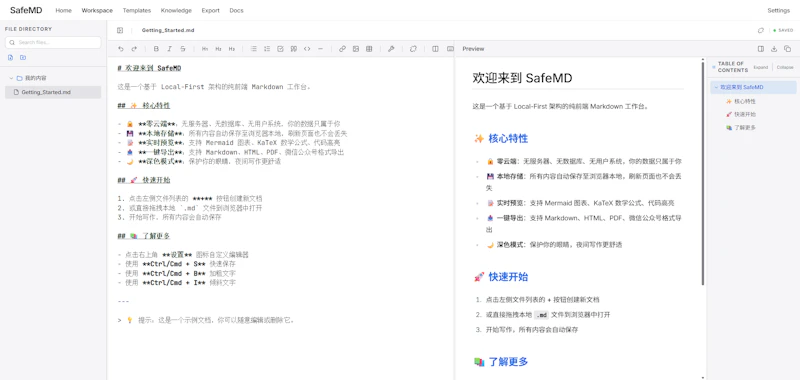Viewport: 800px width, 380px height.
Task: Insert an H3 heading
Action: (232, 49)
